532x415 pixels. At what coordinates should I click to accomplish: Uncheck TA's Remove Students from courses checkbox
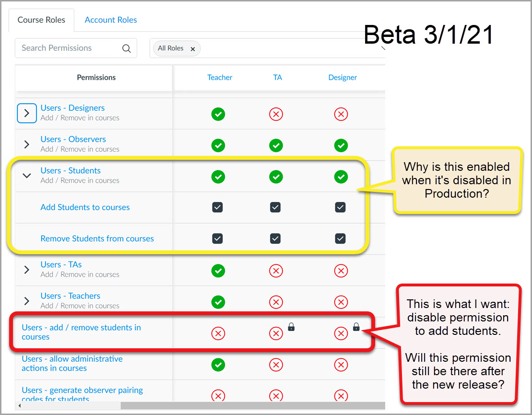point(275,238)
